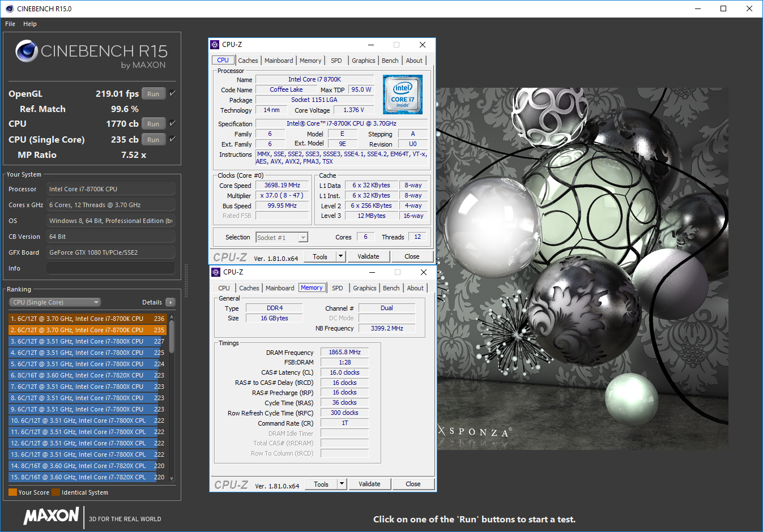Expand Tools dropdown arrow in lower CPU-Z window
The image size is (763, 532).
[342, 484]
